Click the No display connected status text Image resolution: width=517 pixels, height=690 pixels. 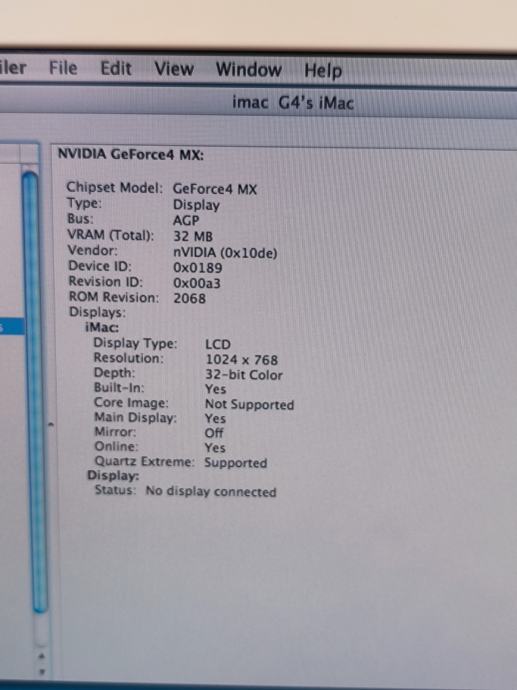pyautogui.click(x=211, y=492)
